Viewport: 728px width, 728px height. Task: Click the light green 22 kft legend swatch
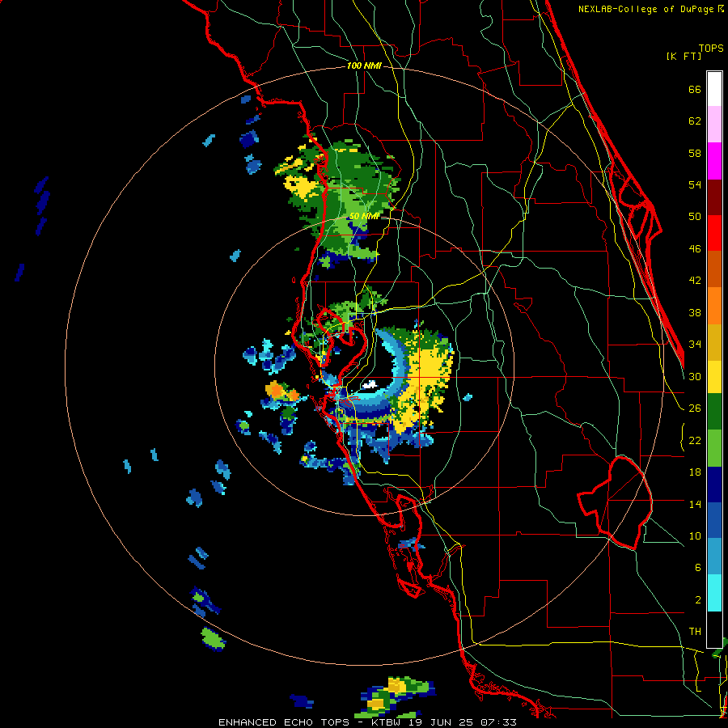click(714, 448)
